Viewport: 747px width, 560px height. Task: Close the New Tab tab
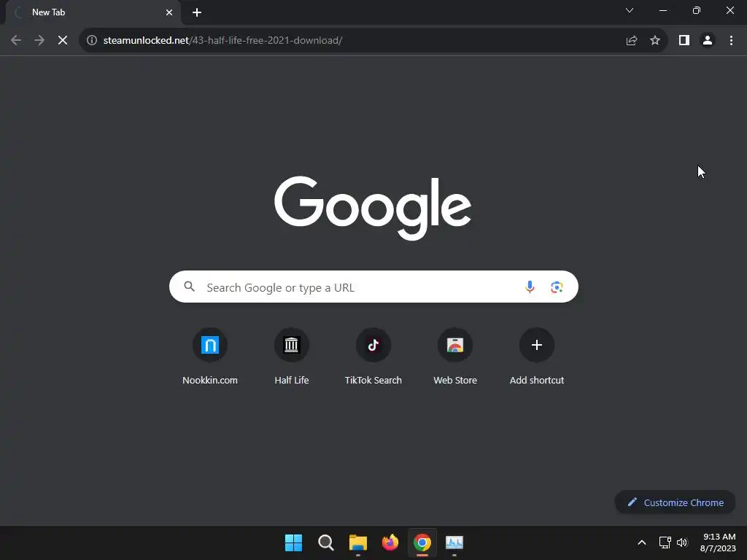tap(169, 12)
